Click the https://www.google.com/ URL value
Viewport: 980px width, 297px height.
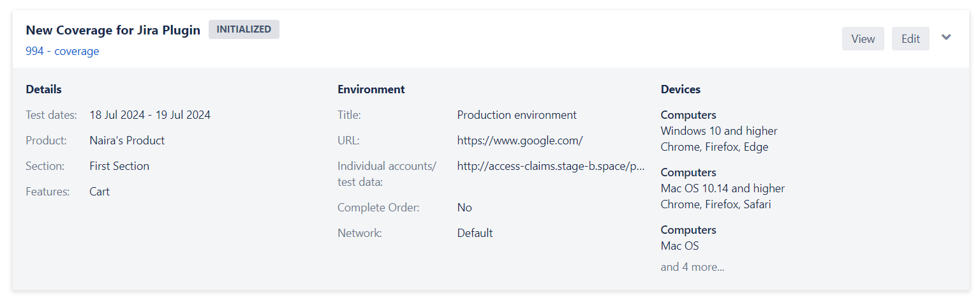(x=520, y=141)
